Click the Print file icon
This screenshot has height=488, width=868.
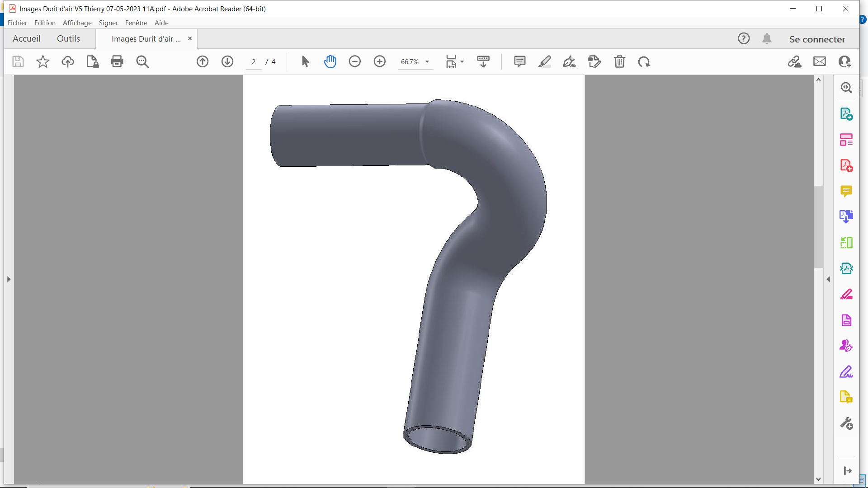117,61
